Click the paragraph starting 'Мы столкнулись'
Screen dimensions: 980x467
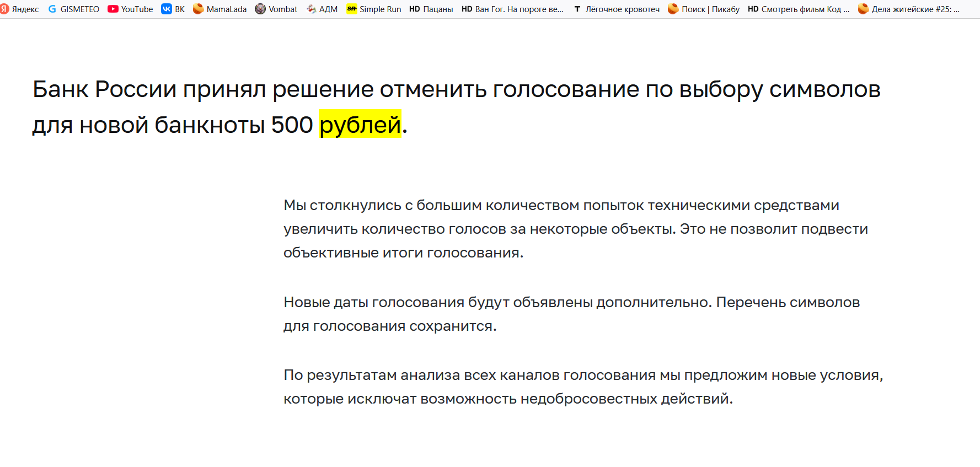click(575, 229)
